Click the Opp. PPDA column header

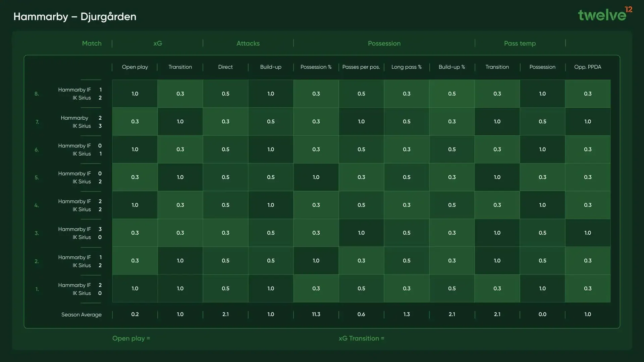[587, 67]
